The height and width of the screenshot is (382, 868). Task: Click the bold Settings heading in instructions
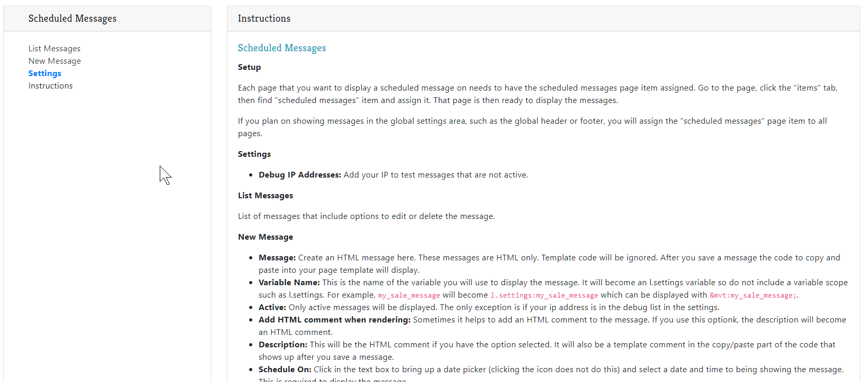(x=254, y=154)
